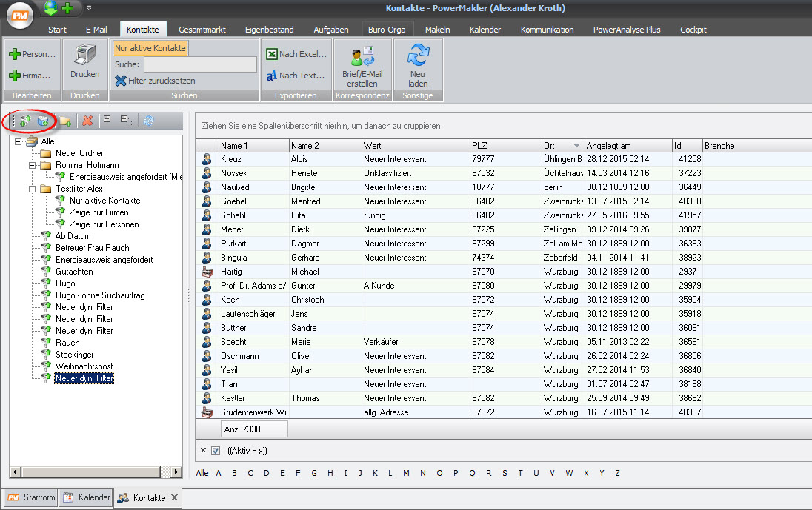Export the list Nach Text
This screenshot has width=812, height=510.
point(296,76)
